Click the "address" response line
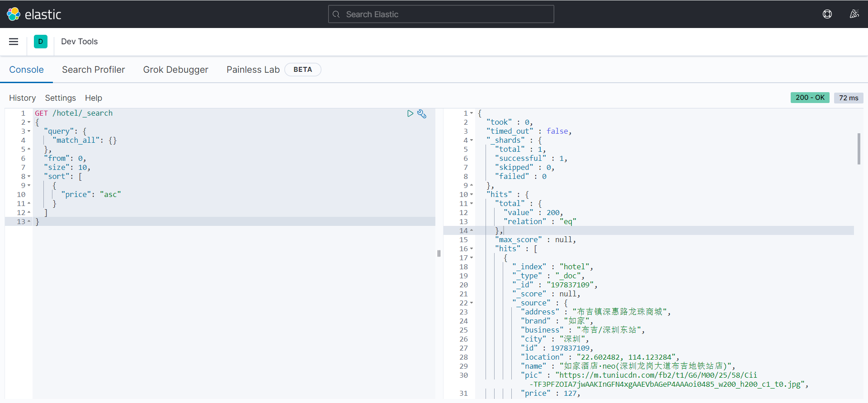 tap(596, 312)
